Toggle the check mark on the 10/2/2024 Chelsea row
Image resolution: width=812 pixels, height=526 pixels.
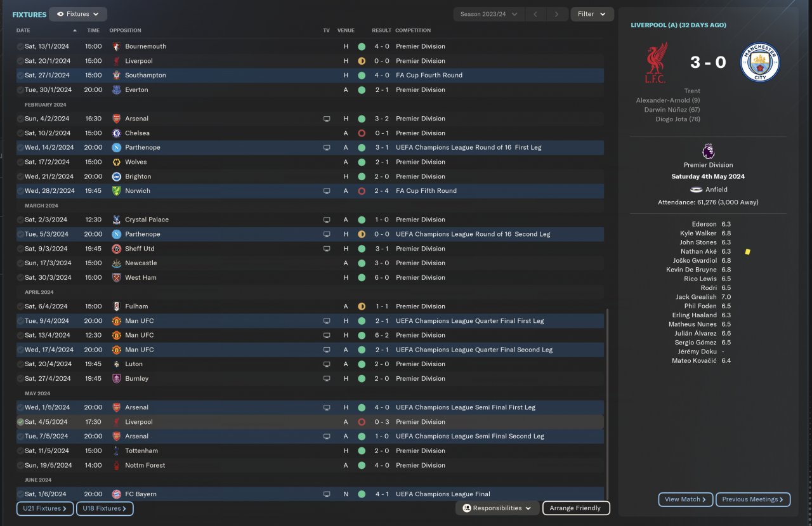click(20, 133)
